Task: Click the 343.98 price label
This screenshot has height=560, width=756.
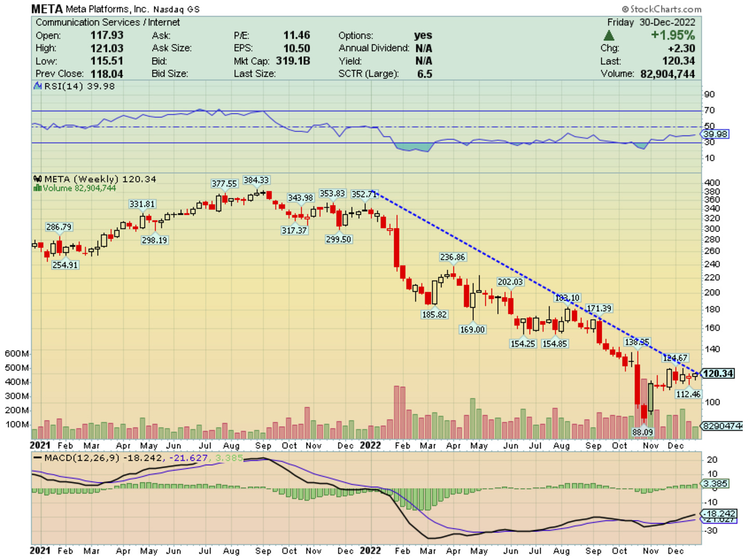Action: tap(301, 198)
